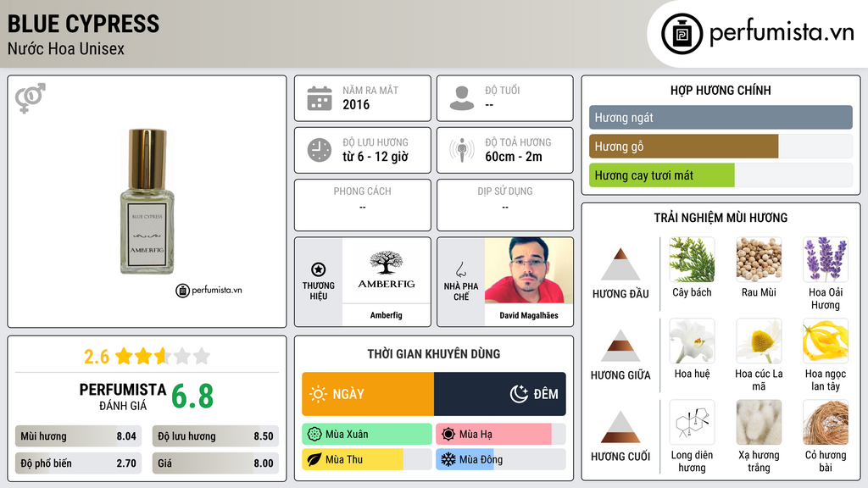
Task: Click the Hương gỗ accord bar
Action: click(x=721, y=146)
